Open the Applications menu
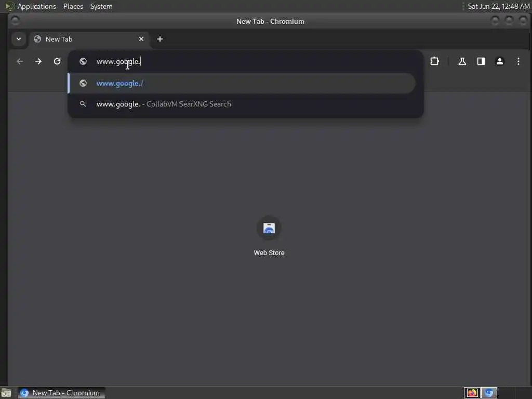This screenshot has height=399, width=532. click(x=37, y=6)
